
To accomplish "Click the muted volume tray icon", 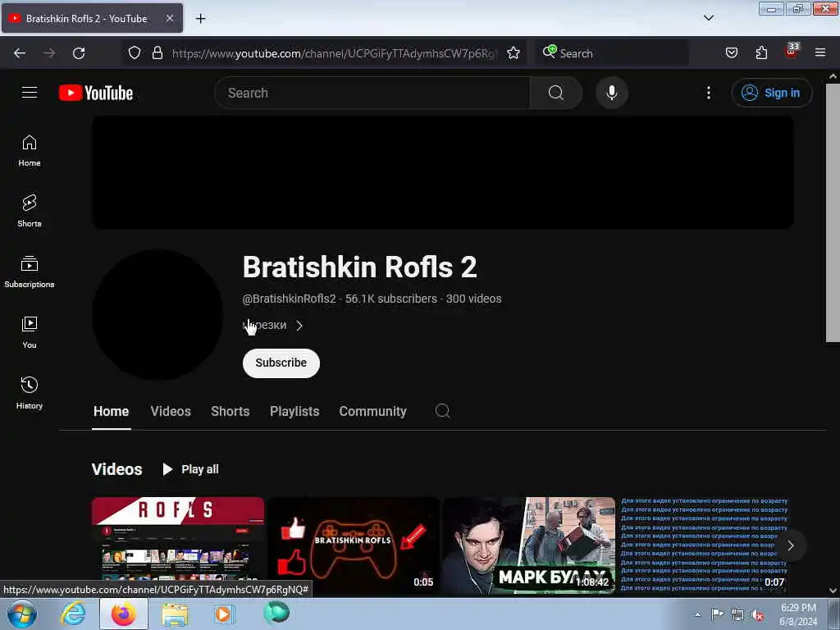I will point(757,615).
